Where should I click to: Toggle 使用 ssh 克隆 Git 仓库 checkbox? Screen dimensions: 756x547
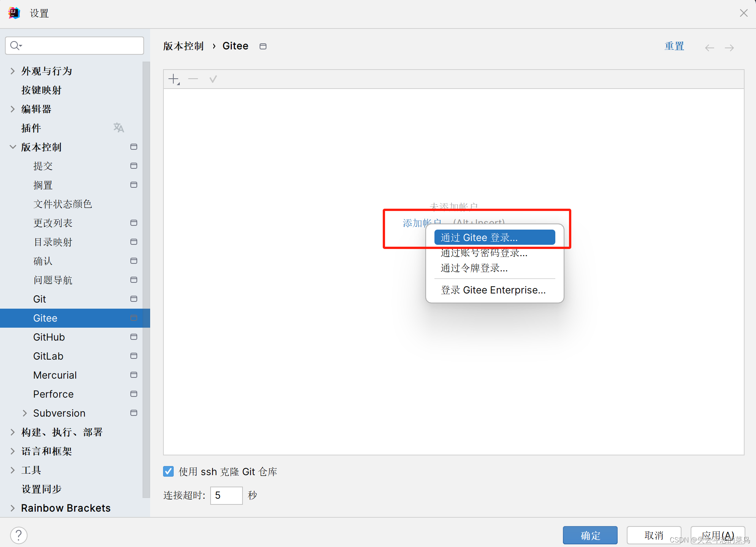point(168,471)
